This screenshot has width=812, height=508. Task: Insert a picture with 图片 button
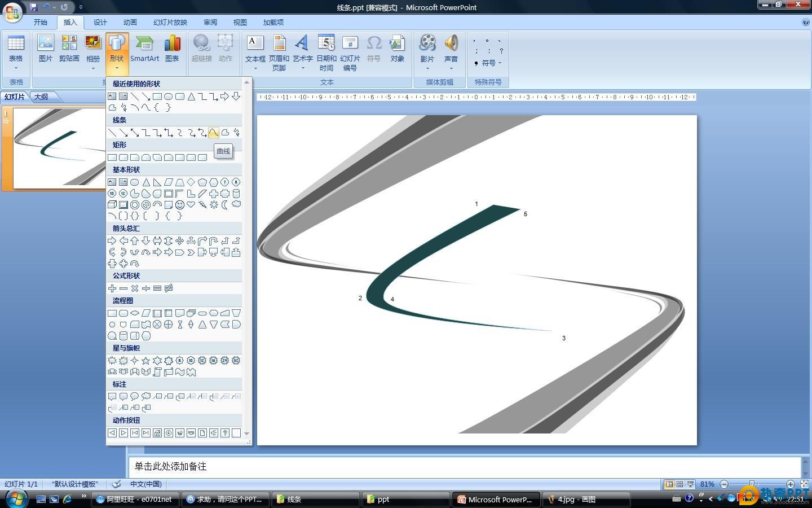pos(45,49)
